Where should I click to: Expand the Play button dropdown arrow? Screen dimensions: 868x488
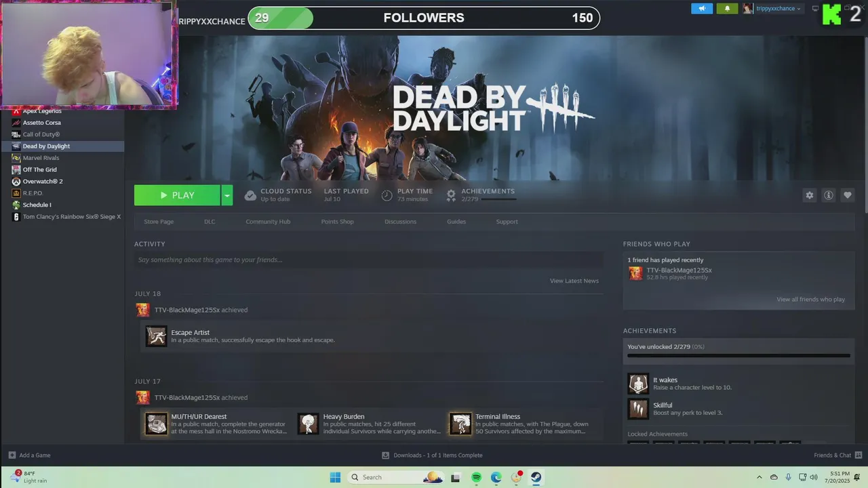227,195
